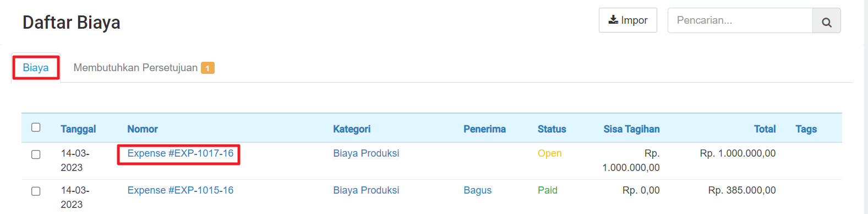This screenshot has height=214, width=868.
Task: Check the box for Expense #EXP-1015-16 row
Action: tap(36, 191)
